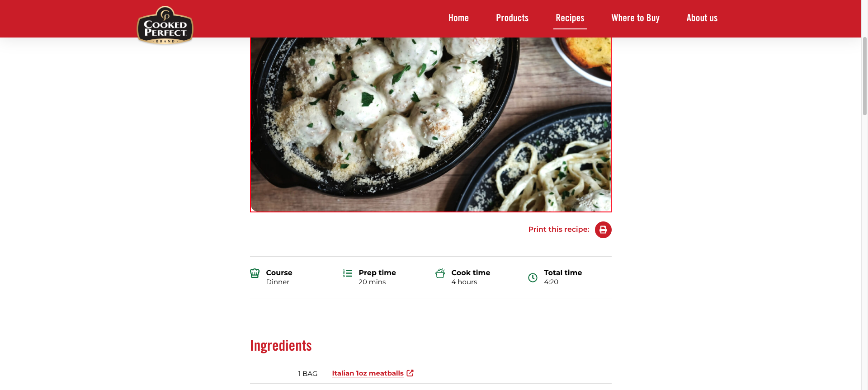The height and width of the screenshot is (390, 868).
Task: Open the About us page
Action: click(702, 18)
